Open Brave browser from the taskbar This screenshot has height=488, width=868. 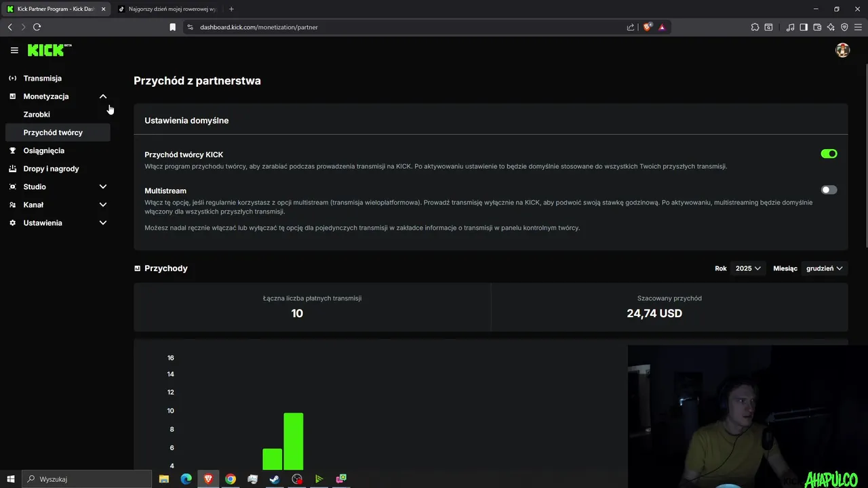[x=208, y=479]
